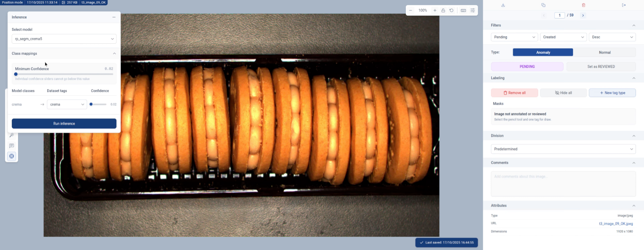
Task: Select the Anomaly type option
Action: tap(543, 52)
